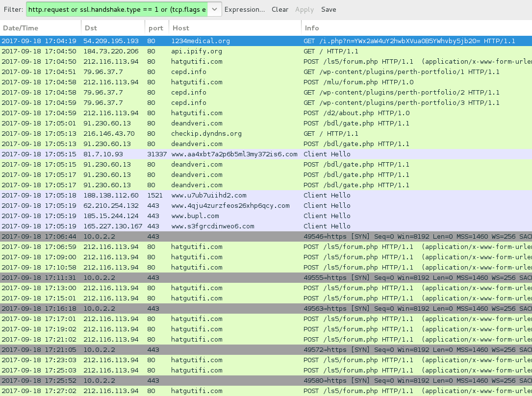Select the www.u7ub7uiihd2.com Client Hello row
The width and height of the screenshot is (532, 396).
[266, 195]
